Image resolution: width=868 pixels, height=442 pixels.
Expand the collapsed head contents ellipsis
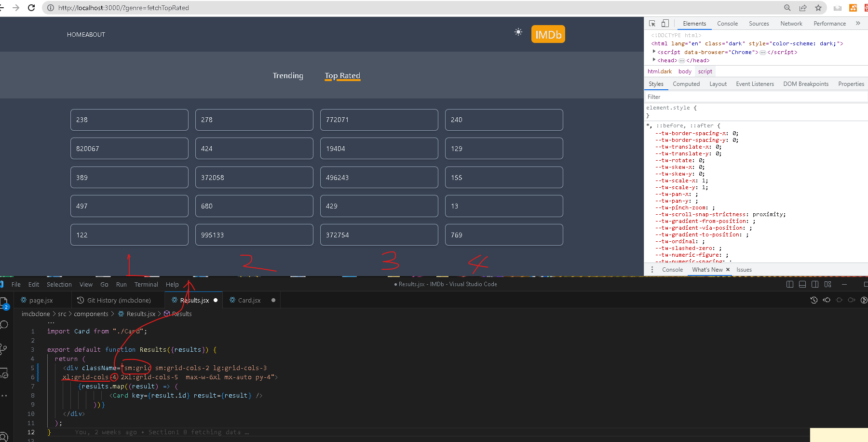682,61
